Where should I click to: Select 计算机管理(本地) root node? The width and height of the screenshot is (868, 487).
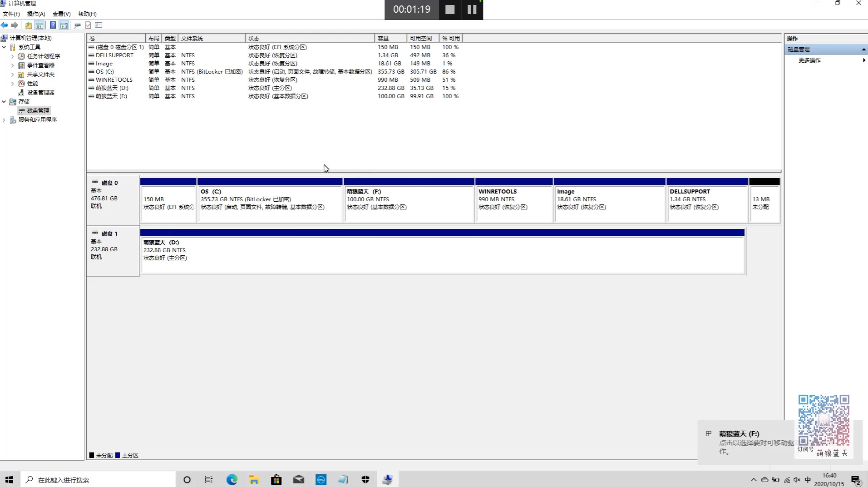[31, 38]
